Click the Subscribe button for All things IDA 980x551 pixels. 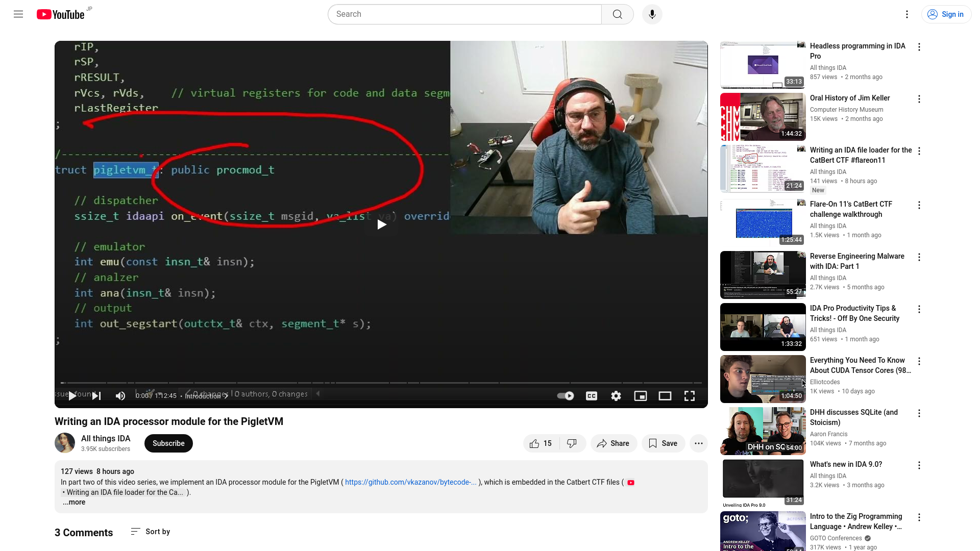pos(168,443)
